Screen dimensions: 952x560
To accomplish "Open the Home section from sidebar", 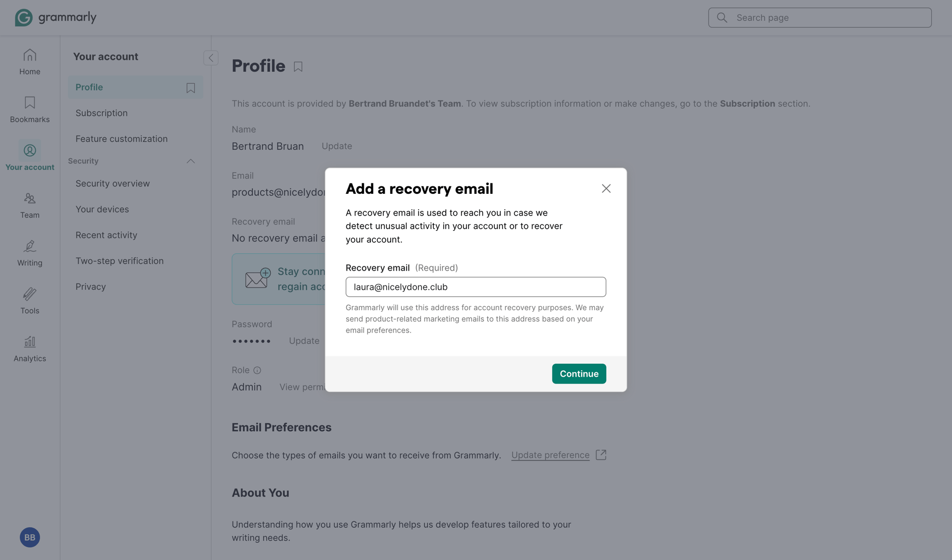I will click(29, 61).
